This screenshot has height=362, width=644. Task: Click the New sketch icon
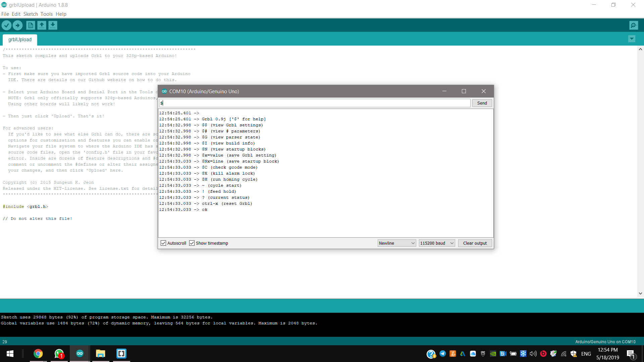pyautogui.click(x=31, y=25)
